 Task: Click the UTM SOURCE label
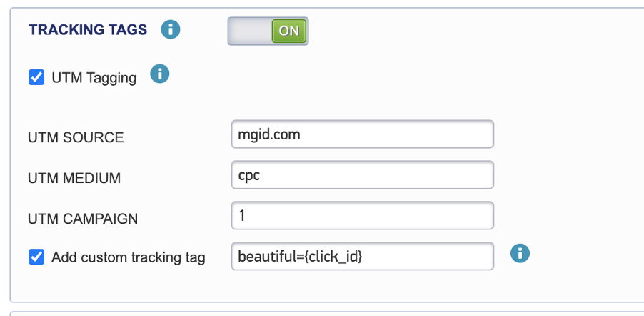click(x=76, y=138)
